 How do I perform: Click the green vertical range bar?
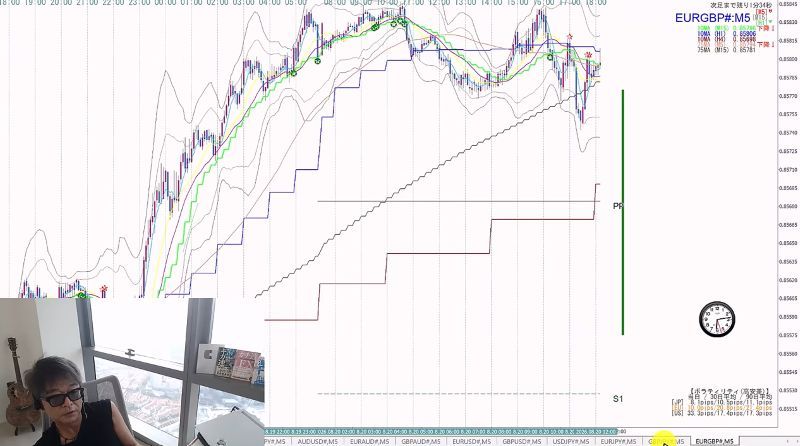point(623,212)
